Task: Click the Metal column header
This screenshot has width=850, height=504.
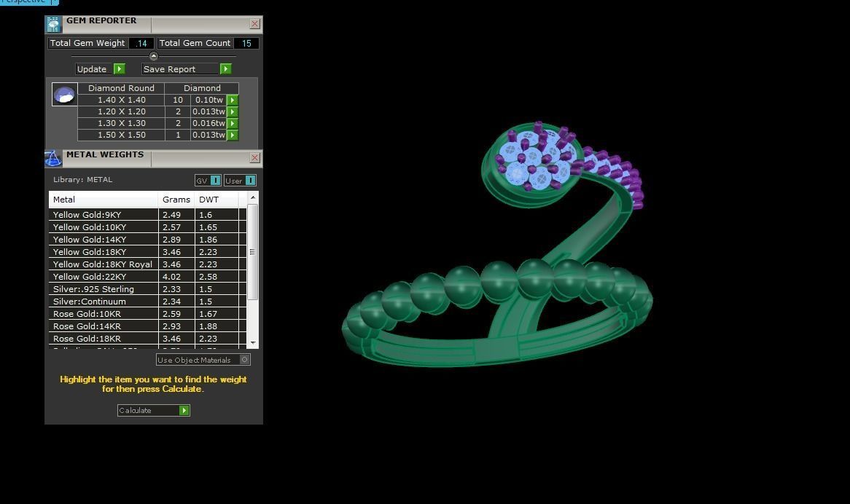Action: click(104, 200)
